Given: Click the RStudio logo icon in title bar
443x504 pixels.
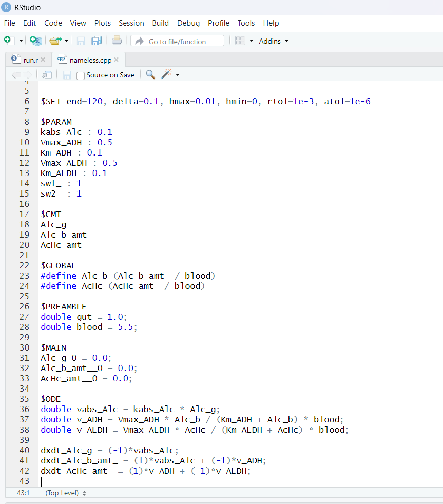Looking at the screenshot, I should [6, 7].
